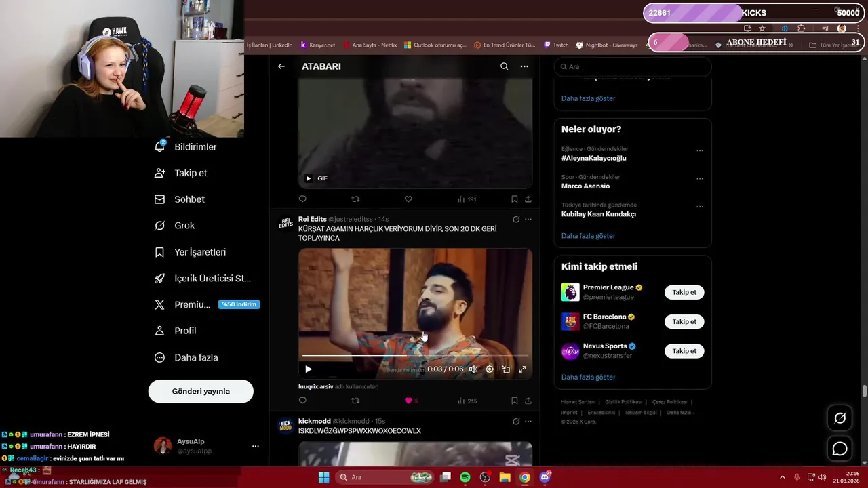
Task: Open options for Kubilay Kaan Kundakçı trend
Action: click(700, 207)
